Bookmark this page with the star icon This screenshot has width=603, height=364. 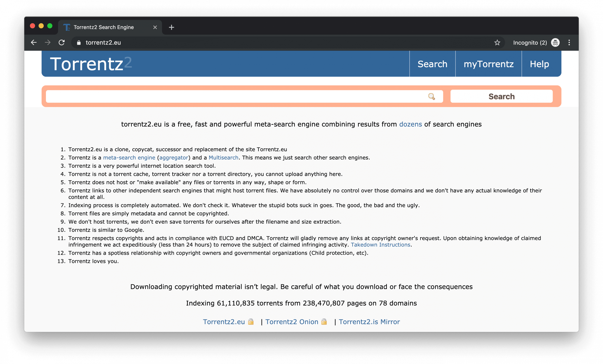pos(497,43)
